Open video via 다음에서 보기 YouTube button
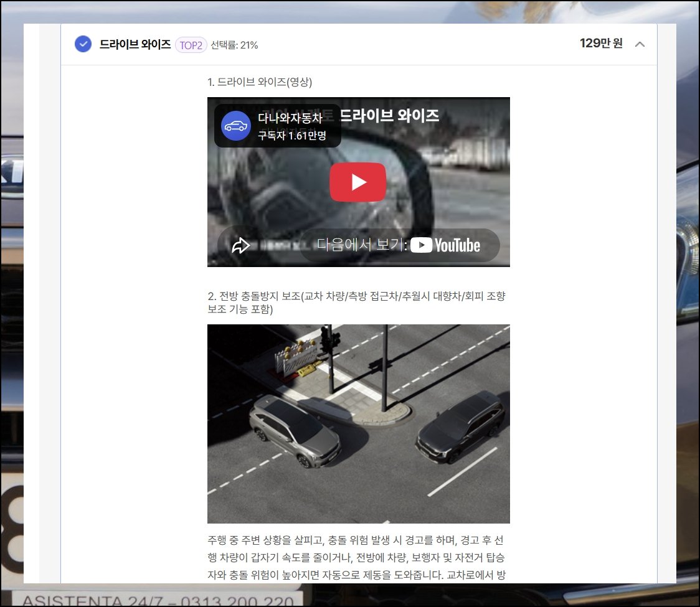The width and height of the screenshot is (700, 607). point(400,245)
